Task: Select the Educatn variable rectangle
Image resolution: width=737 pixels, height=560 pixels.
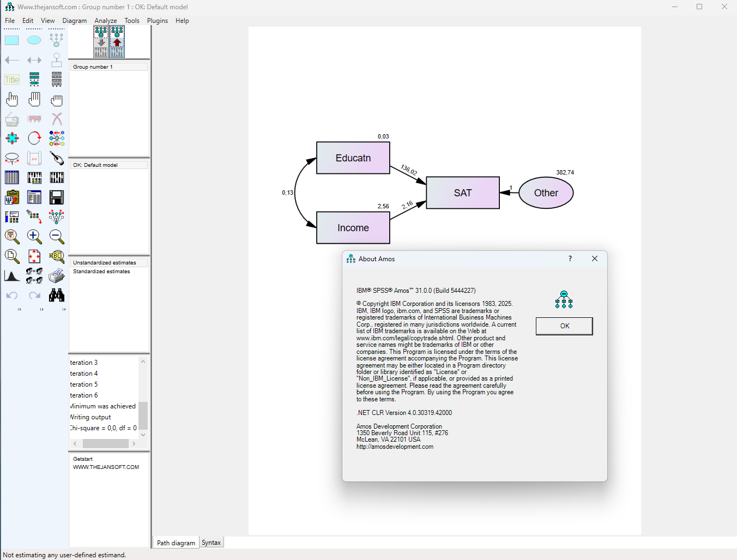Action: 353,158
